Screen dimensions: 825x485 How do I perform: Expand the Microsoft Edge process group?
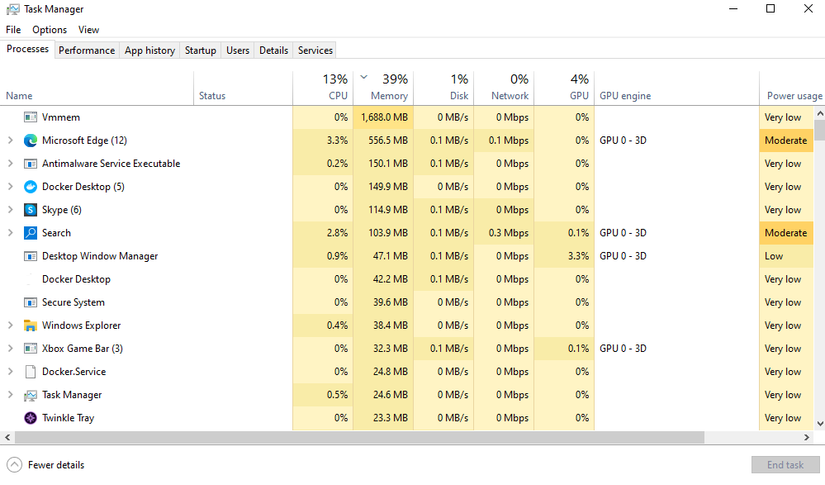point(10,141)
